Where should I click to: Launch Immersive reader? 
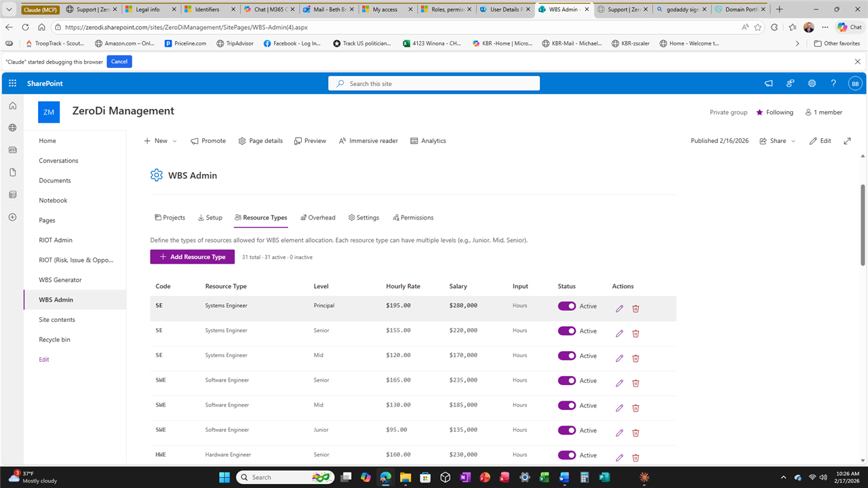tap(368, 140)
